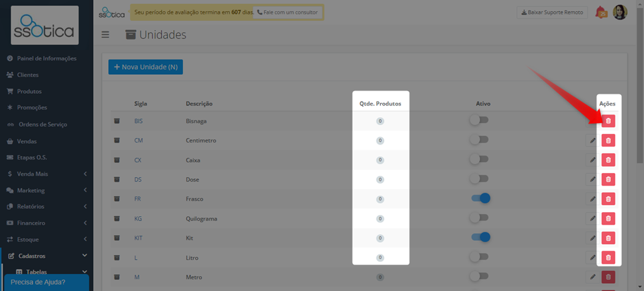Expand the Venda Mais sidebar menu
644x291 pixels.
coord(47,174)
